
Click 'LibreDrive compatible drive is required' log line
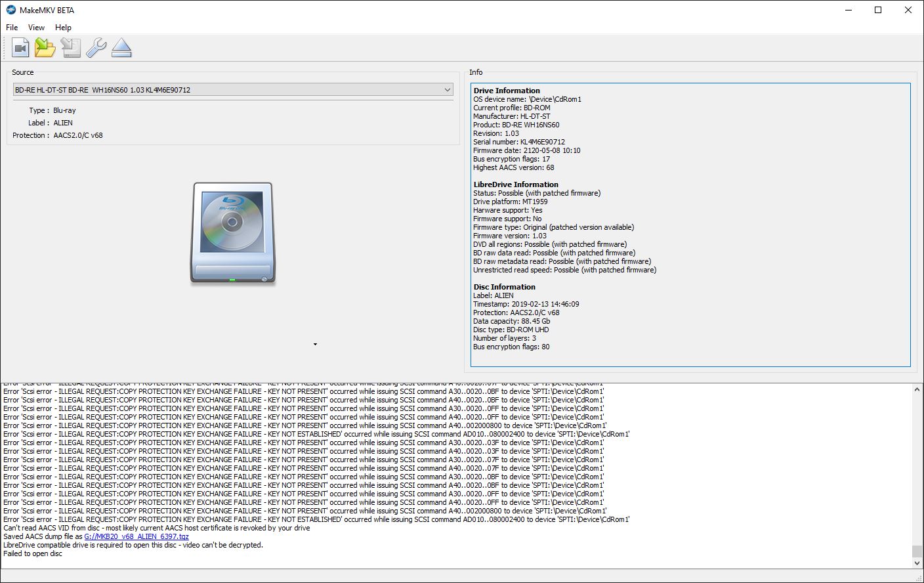point(133,545)
